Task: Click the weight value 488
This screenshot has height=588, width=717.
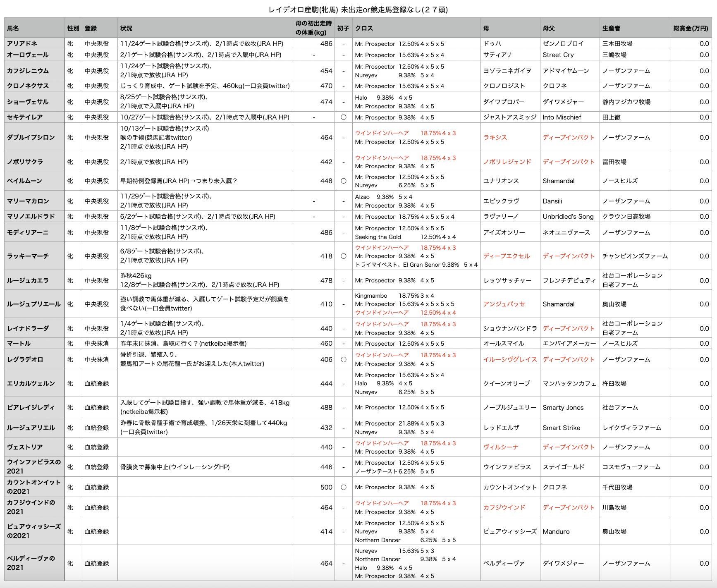Action: (x=326, y=407)
